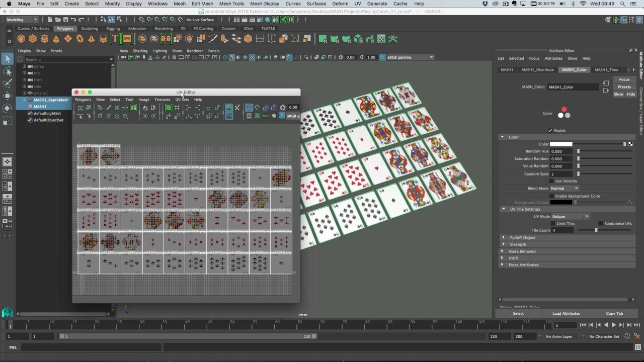Image resolution: width=644 pixels, height=362 pixels.
Task: Select the Multi-Cut knife tool on shelf
Action: point(213,39)
